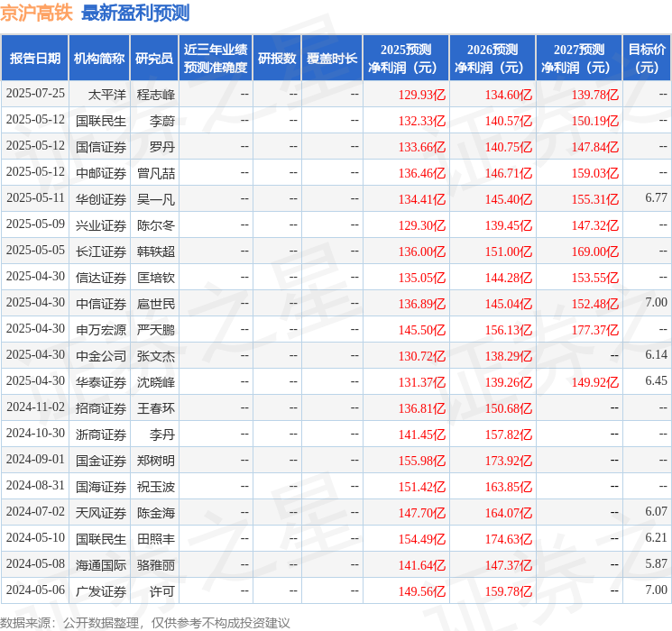This screenshot has width=672, height=631.
Task: Click the 2027预测净利润 column header
Action: pyautogui.click(x=579, y=59)
